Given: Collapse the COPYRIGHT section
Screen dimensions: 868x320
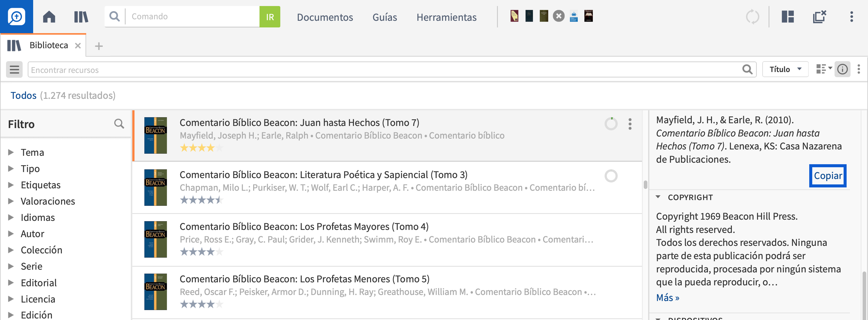Looking at the screenshot, I should pyautogui.click(x=658, y=197).
